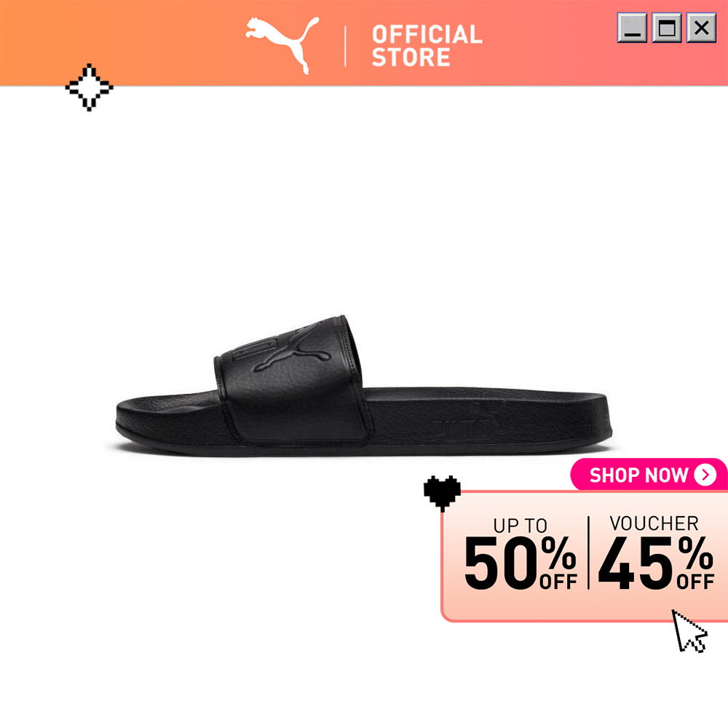Click the Up To label text

pos(520,526)
